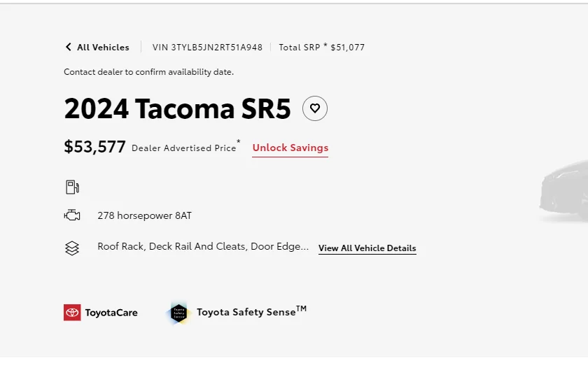Click the $53,577 dealer price
588x377 pixels.
click(x=94, y=147)
